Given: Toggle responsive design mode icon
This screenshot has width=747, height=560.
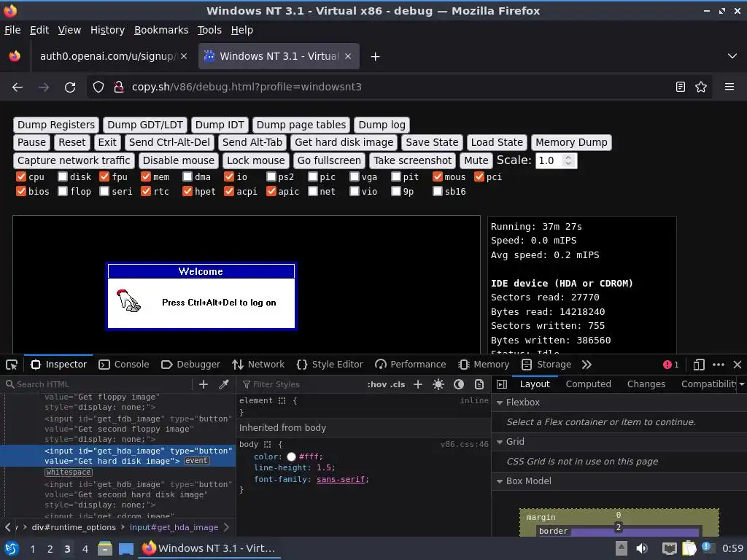Looking at the screenshot, I should click(699, 365).
